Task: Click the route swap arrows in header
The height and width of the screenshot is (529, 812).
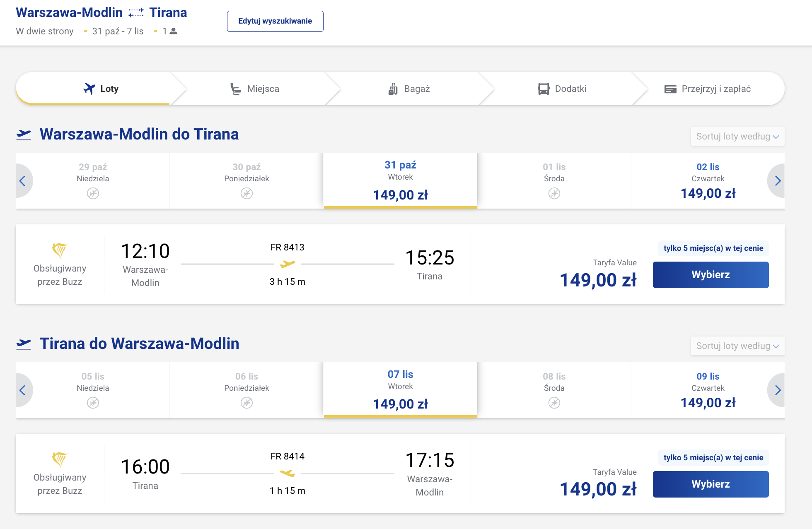Action: pos(136,13)
